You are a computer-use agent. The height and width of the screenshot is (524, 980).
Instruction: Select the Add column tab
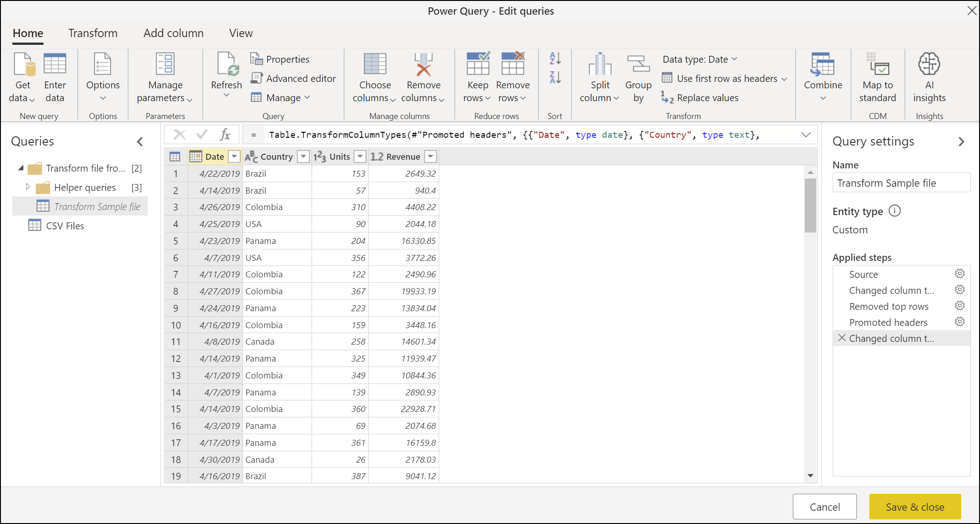coord(173,32)
